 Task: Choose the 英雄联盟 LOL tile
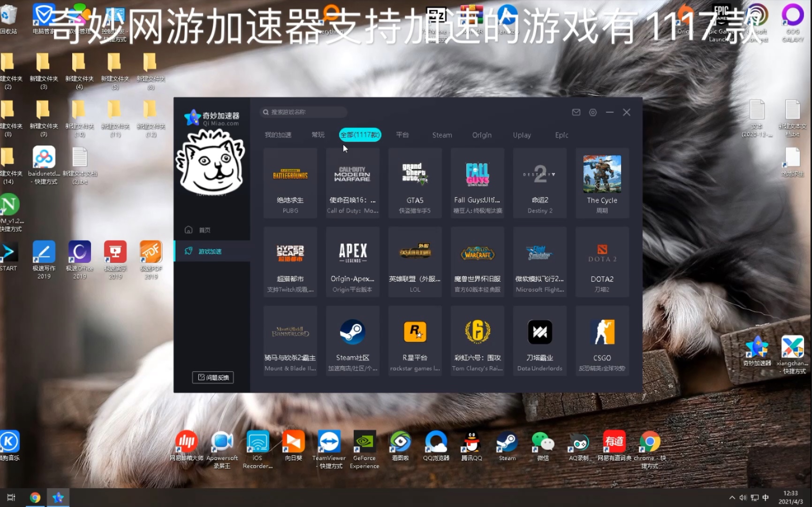click(x=415, y=262)
